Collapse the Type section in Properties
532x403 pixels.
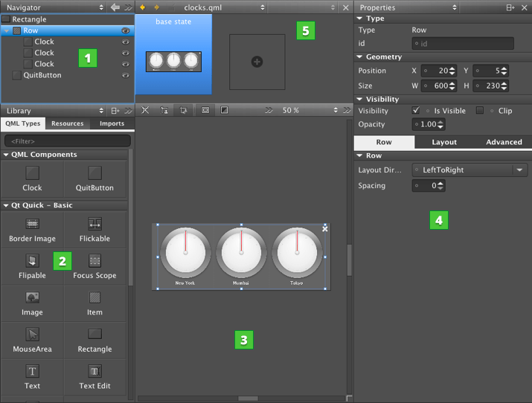click(x=359, y=19)
